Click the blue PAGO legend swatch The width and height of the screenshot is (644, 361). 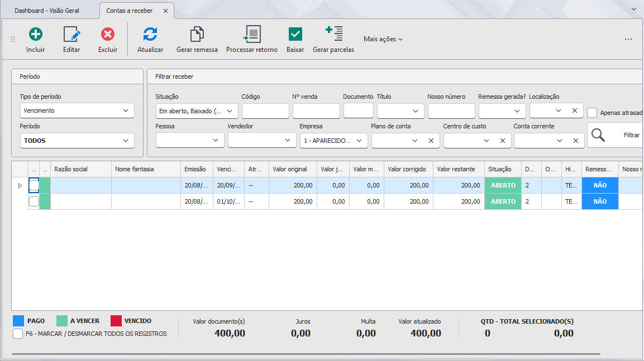(18, 321)
